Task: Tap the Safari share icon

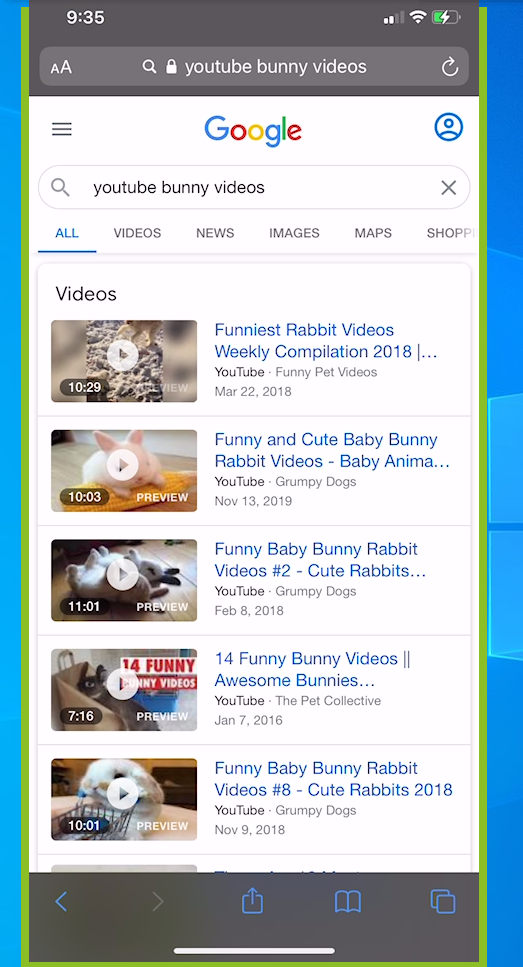Action: pos(252,902)
